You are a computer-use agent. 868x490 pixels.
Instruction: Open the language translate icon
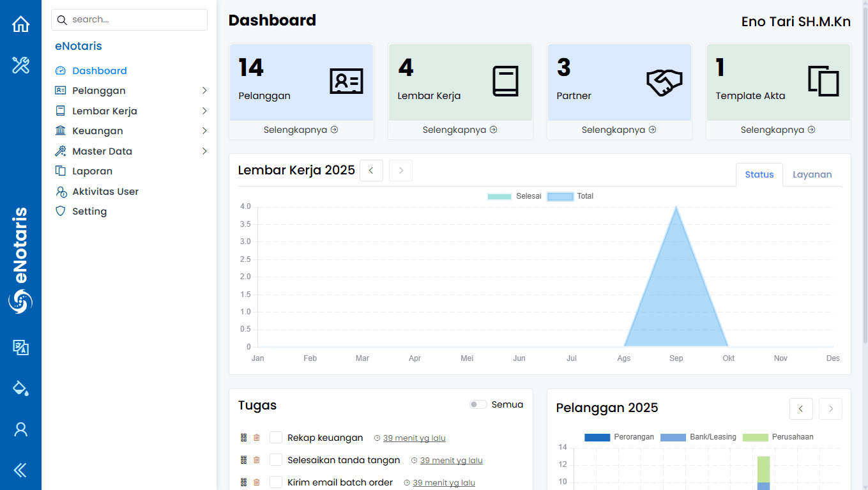20,348
